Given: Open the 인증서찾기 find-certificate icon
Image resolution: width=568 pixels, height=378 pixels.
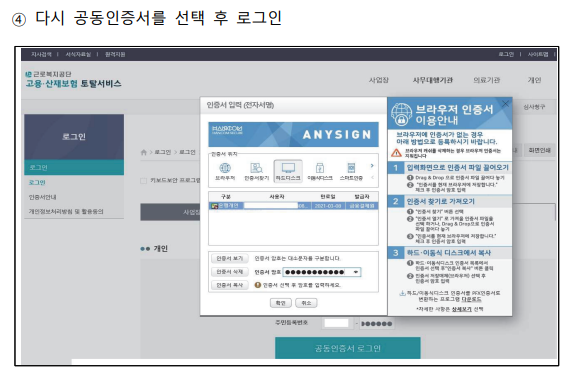Looking at the screenshot, I should tap(256, 171).
